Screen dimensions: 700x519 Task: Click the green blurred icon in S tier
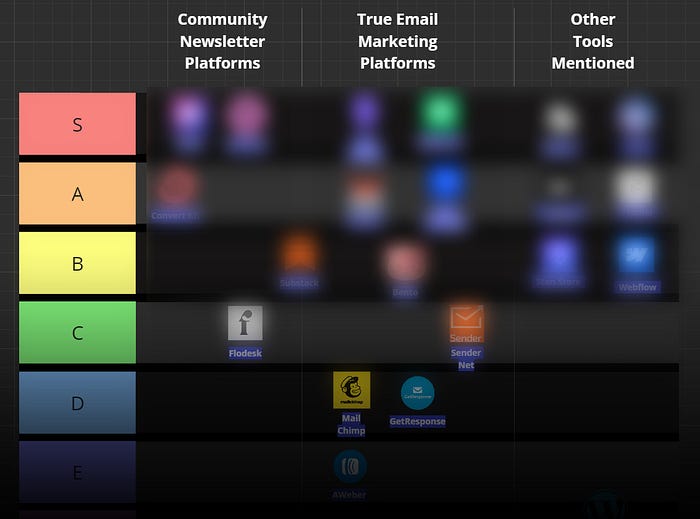tap(441, 112)
